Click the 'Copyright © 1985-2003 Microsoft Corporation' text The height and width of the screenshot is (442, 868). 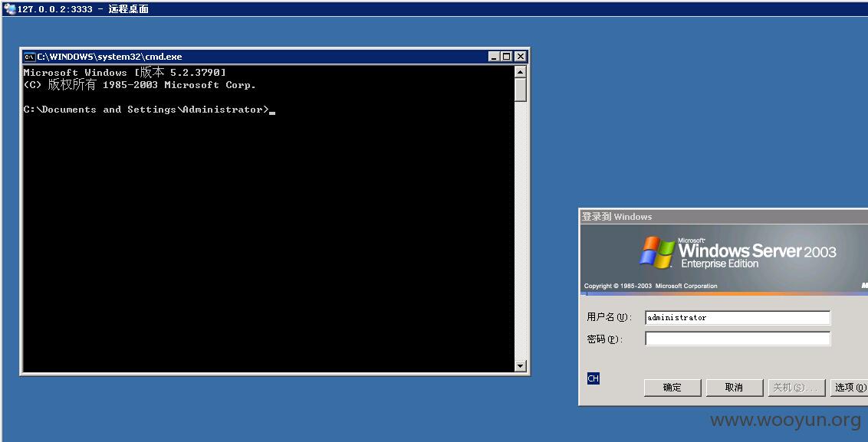coord(650,286)
